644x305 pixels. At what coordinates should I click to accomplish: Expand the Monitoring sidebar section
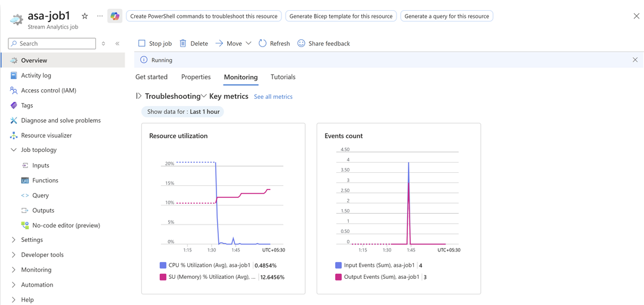(14, 270)
